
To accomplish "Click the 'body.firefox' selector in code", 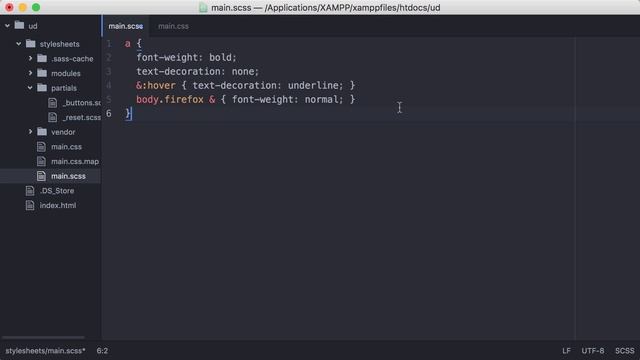I will (x=170, y=99).
